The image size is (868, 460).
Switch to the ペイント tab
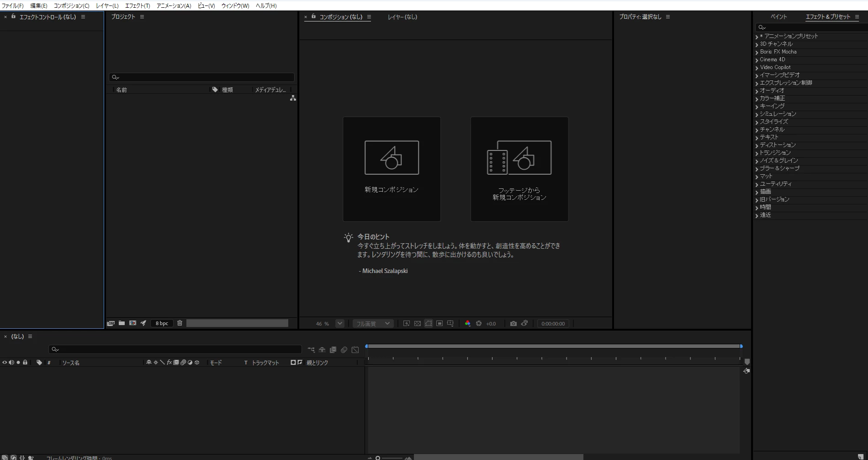(x=779, y=16)
